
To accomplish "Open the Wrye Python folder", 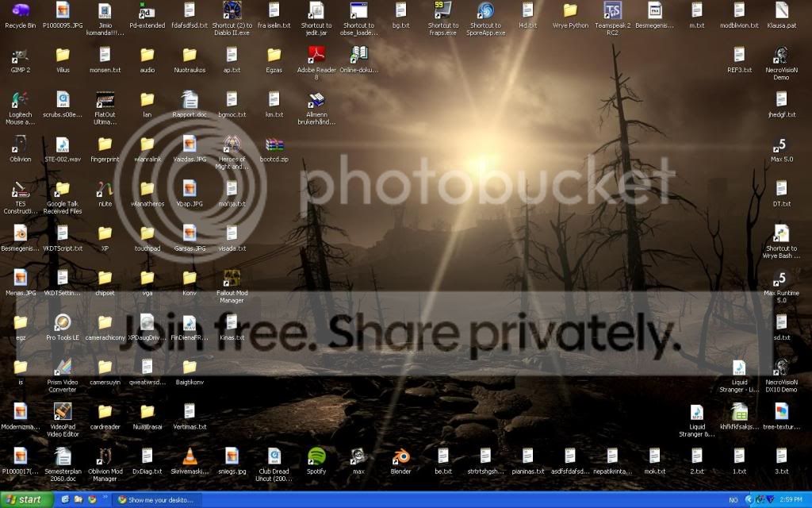I will point(570,11).
